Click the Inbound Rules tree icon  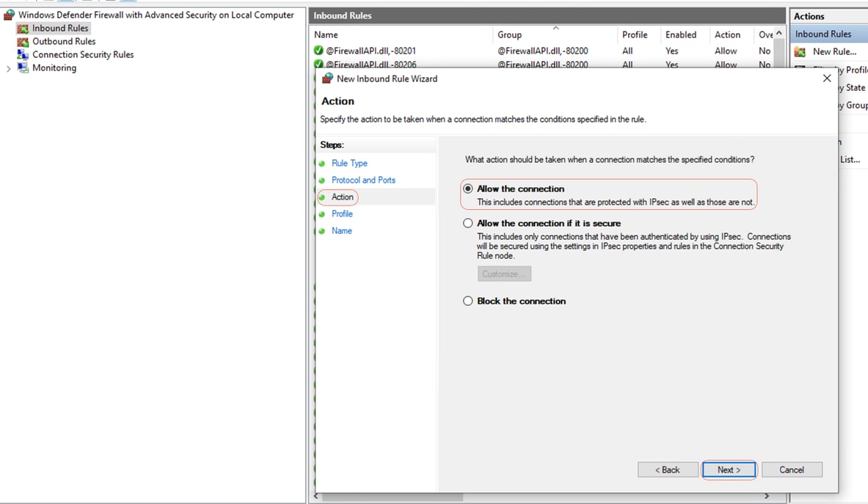point(23,29)
